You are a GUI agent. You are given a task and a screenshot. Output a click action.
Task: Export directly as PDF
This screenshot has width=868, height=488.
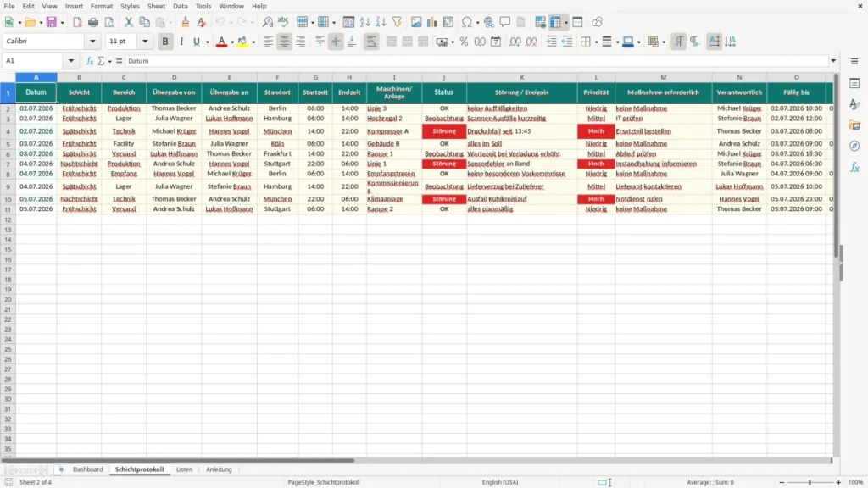[x=77, y=22]
